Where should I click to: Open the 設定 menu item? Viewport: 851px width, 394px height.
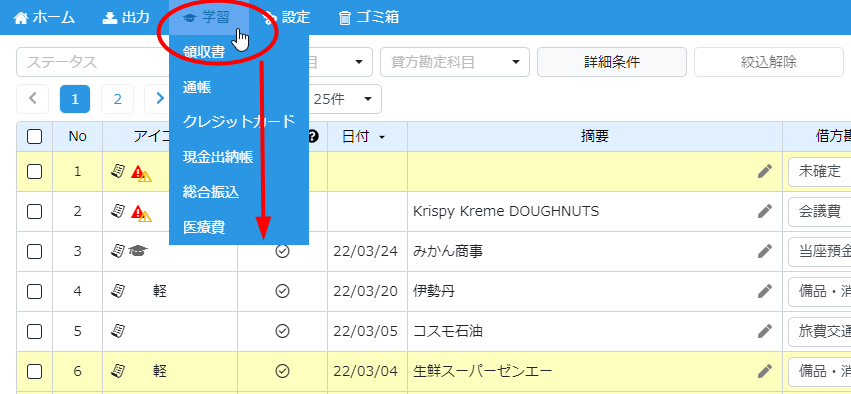click(286, 18)
